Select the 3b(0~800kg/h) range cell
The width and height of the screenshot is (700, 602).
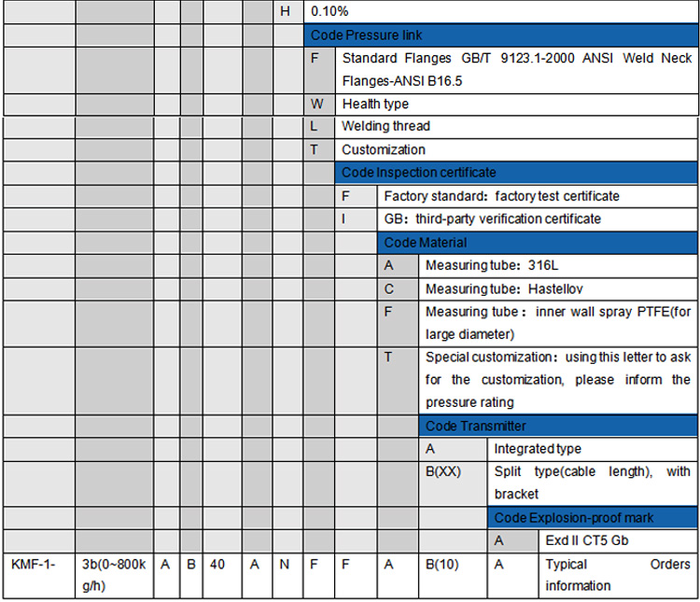114,574
